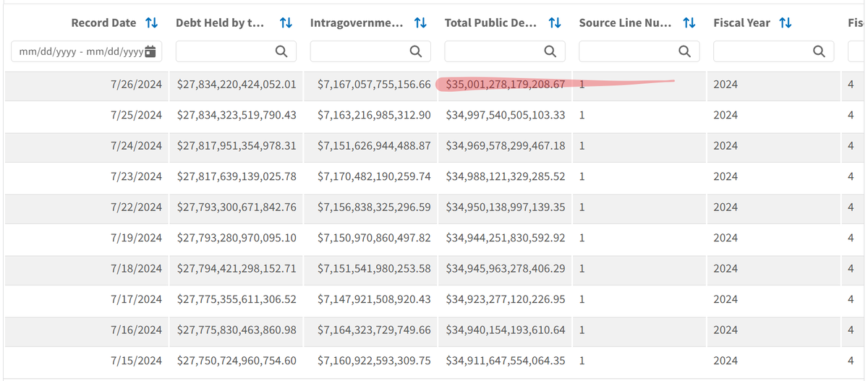Click the $34,923,277,120,226.95 total debt value
The width and height of the screenshot is (868, 381).
[506, 299]
